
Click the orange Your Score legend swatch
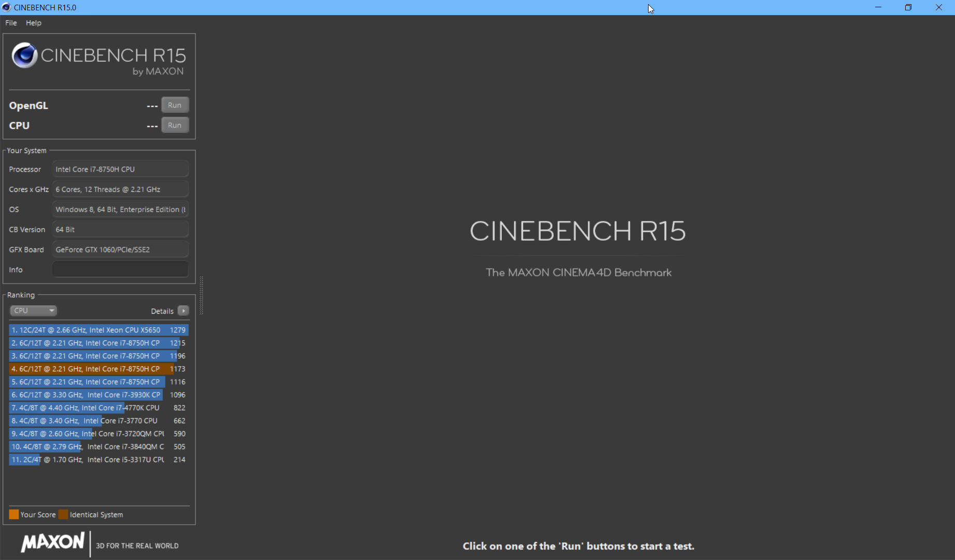14,514
